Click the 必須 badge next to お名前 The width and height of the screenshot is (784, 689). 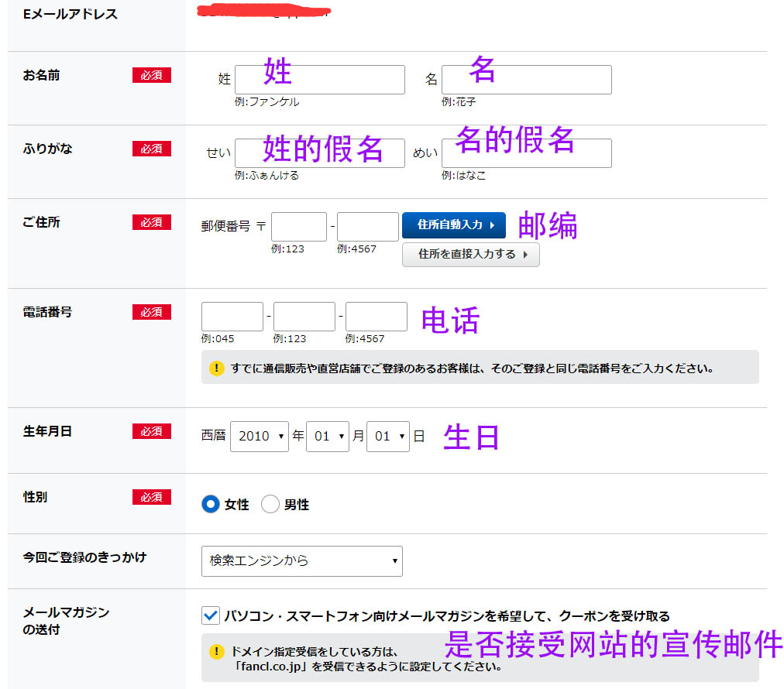[x=150, y=75]
